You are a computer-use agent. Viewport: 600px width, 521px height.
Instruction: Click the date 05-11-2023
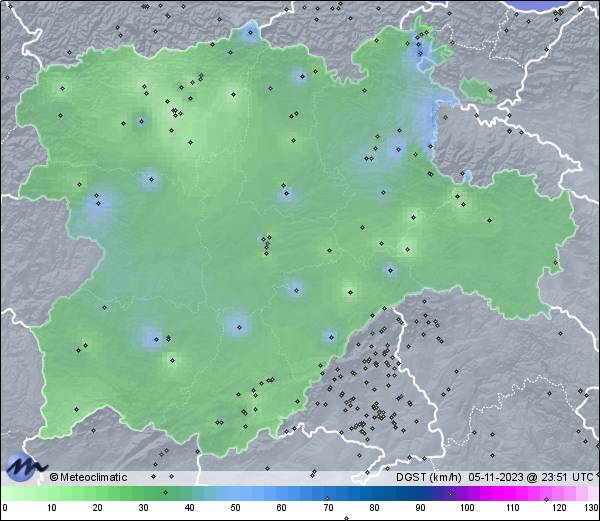(496, 477)
